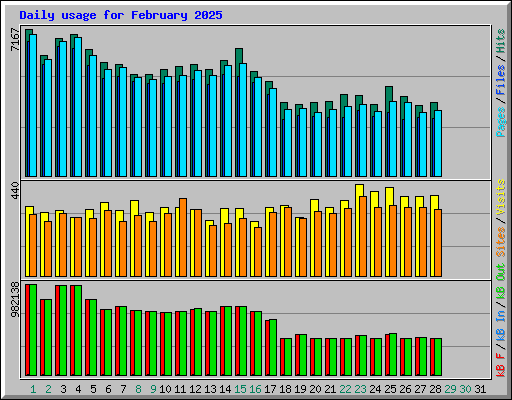This screenshot has width=512, height=400.
Task: Click the cyan Pages bar for day 15
Action: [x=243, y=120]
